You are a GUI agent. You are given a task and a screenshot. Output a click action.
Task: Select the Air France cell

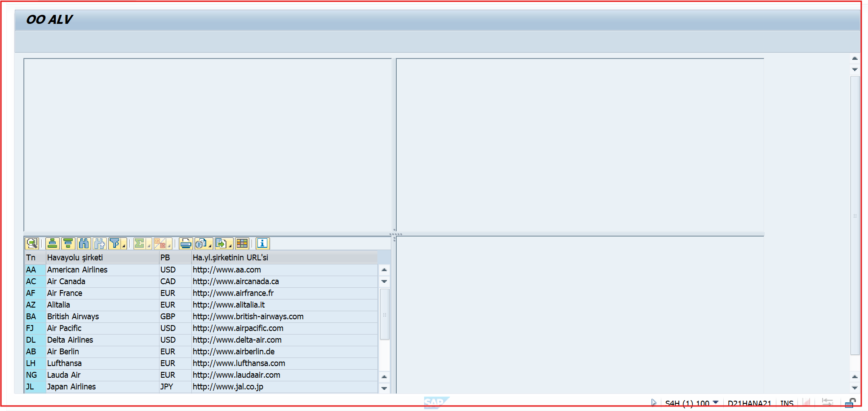(x=102, y=293)
